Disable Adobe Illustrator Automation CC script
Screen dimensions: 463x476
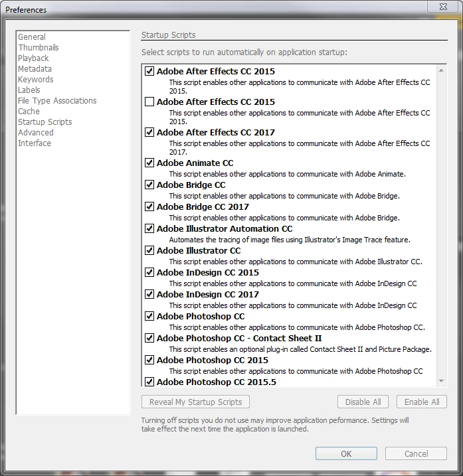(x=149, y=228)
